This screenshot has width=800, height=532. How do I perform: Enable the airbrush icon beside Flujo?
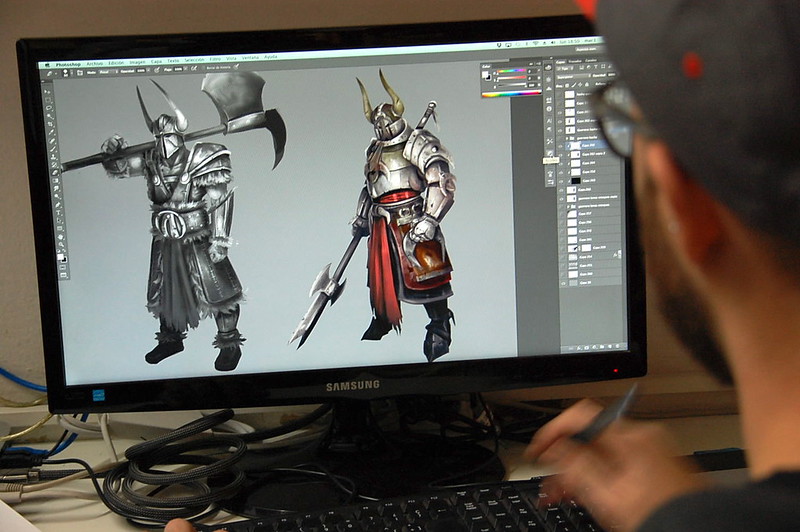pyautogui.click(x=194, y=68)
